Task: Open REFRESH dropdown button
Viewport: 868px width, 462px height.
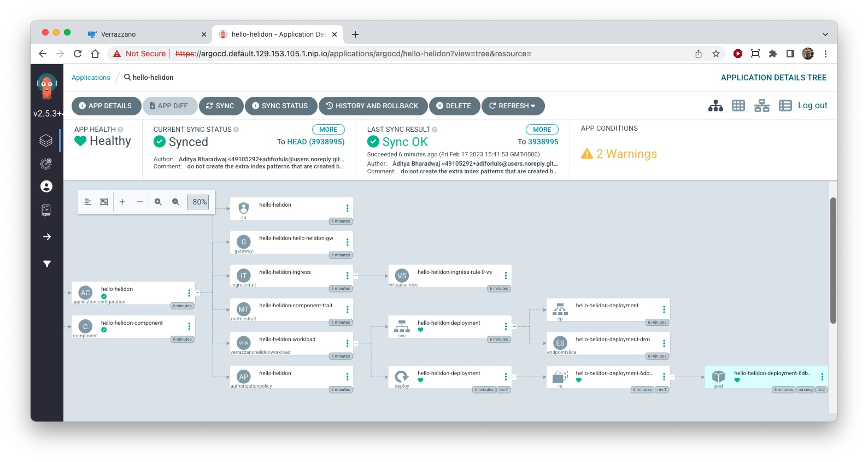Action: point(513,106)
